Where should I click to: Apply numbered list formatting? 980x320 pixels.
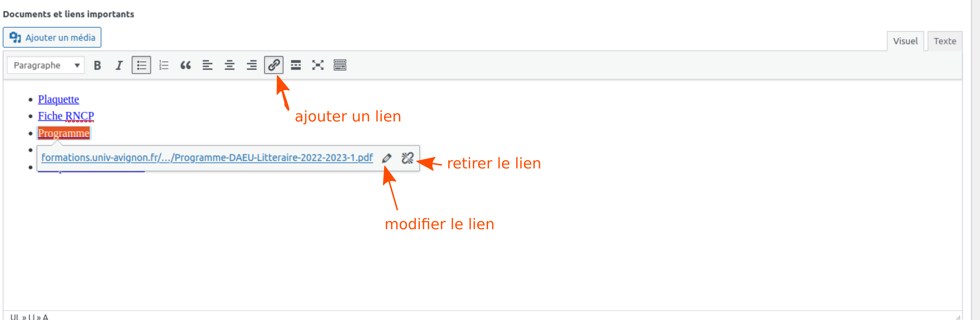click(164, 65)
